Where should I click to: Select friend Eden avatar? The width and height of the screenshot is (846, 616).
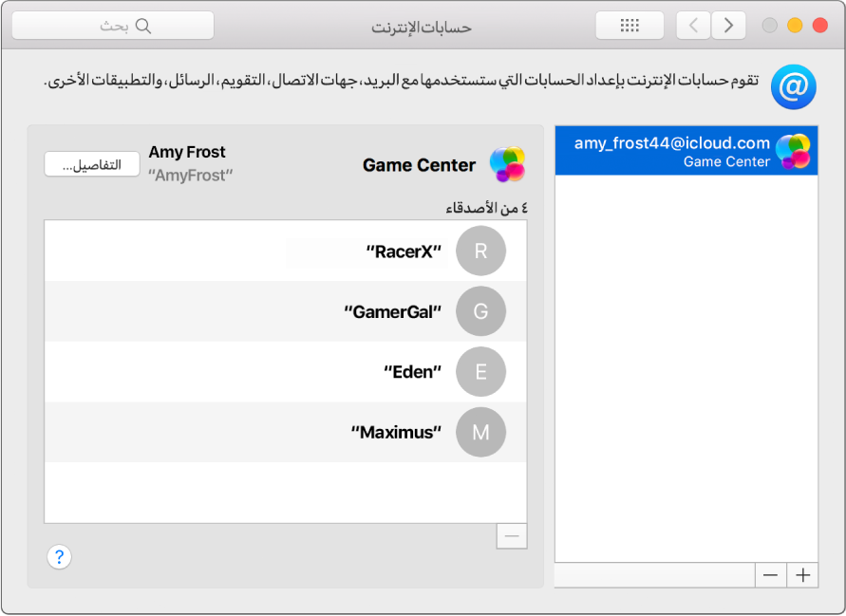[480, 372]
